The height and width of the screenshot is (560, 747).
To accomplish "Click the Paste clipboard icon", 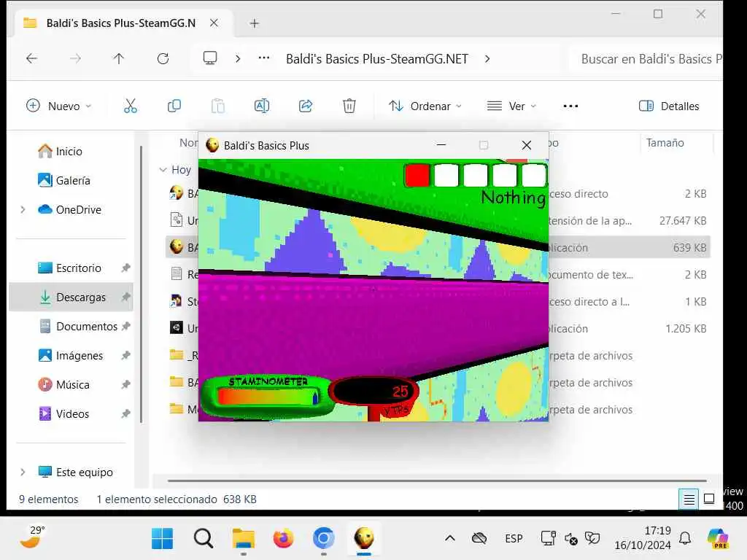I will pyautogui.click(x=217, y=106).
